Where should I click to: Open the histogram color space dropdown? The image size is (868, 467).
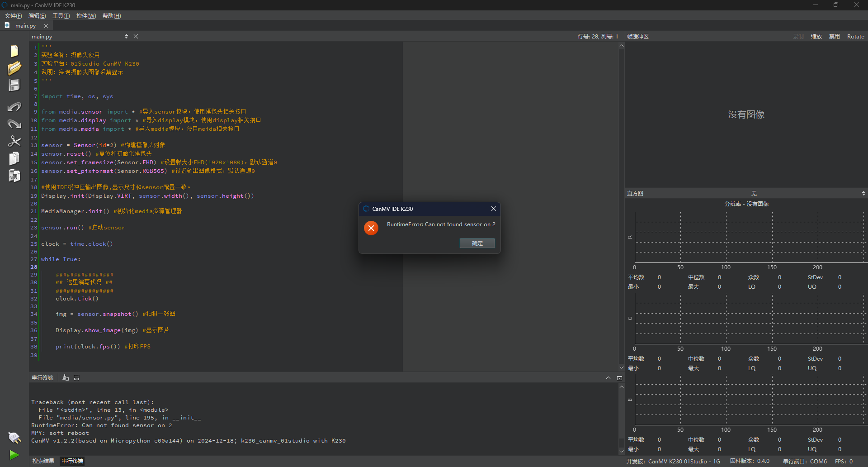[x=863, y=193]
